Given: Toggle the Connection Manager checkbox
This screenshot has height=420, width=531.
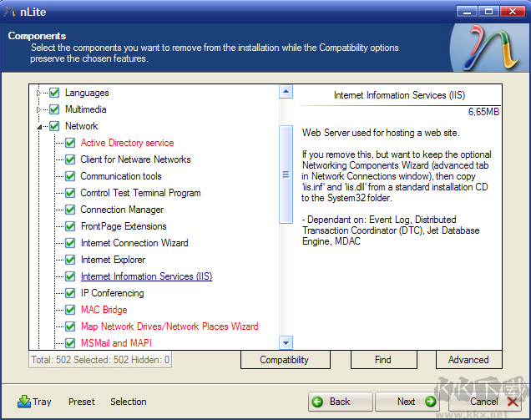Looking at the screenshot, I should (x=70, y=210).
